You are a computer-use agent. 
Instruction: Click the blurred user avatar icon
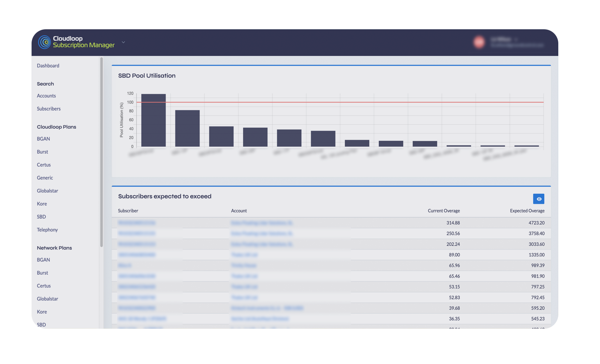[x=479, y=42]
